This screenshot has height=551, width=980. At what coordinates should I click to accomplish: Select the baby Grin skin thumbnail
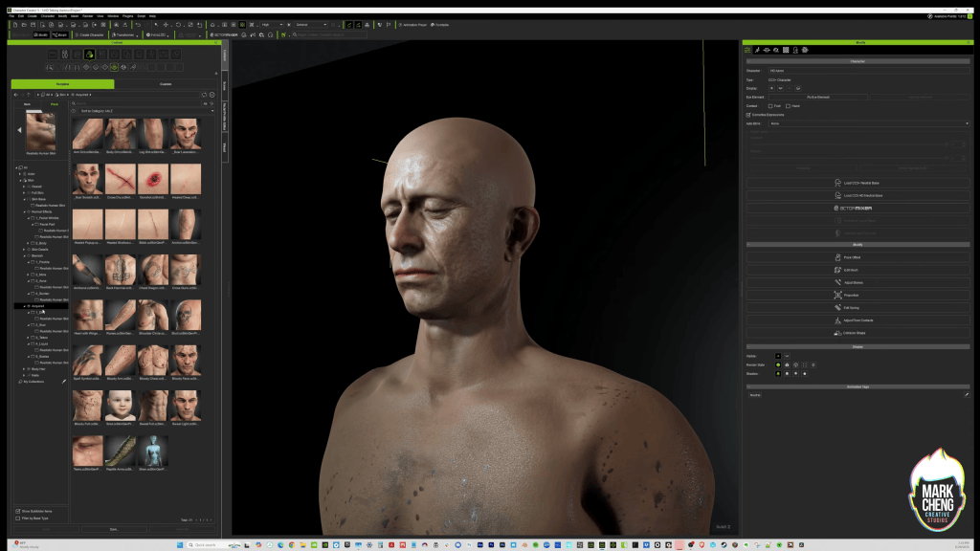click(120, 408)
